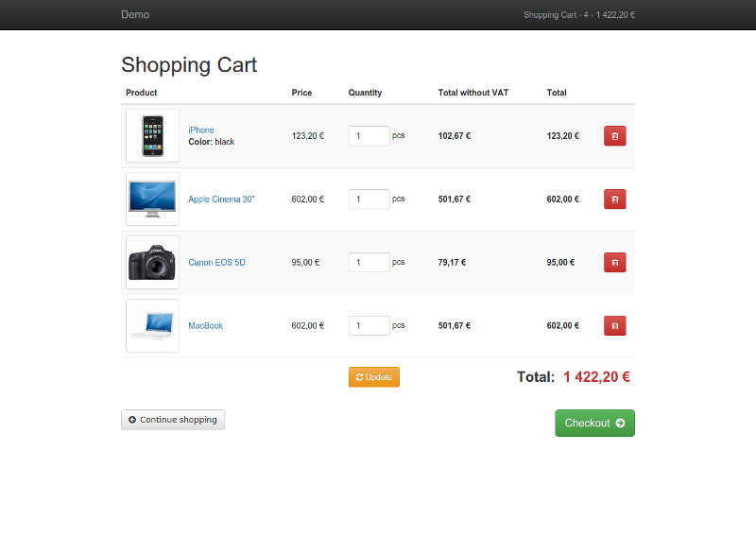Click the grand total 1 422,20 €
This screenshot has height=555, width=756.
596,376
